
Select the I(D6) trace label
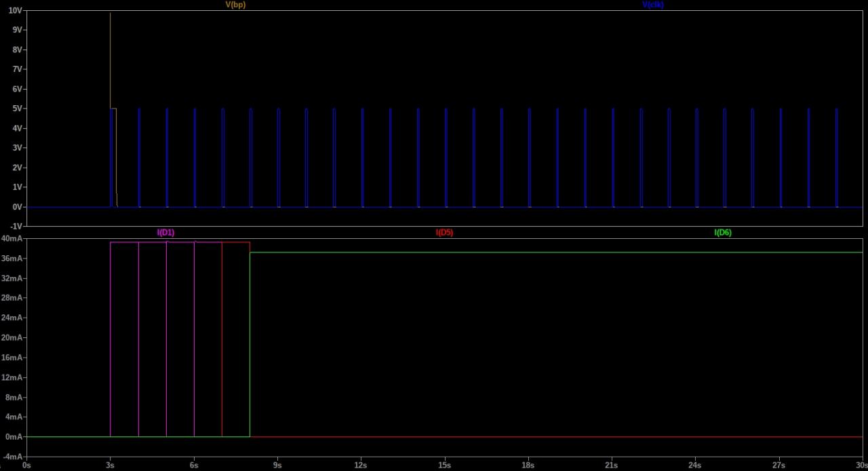723,233
